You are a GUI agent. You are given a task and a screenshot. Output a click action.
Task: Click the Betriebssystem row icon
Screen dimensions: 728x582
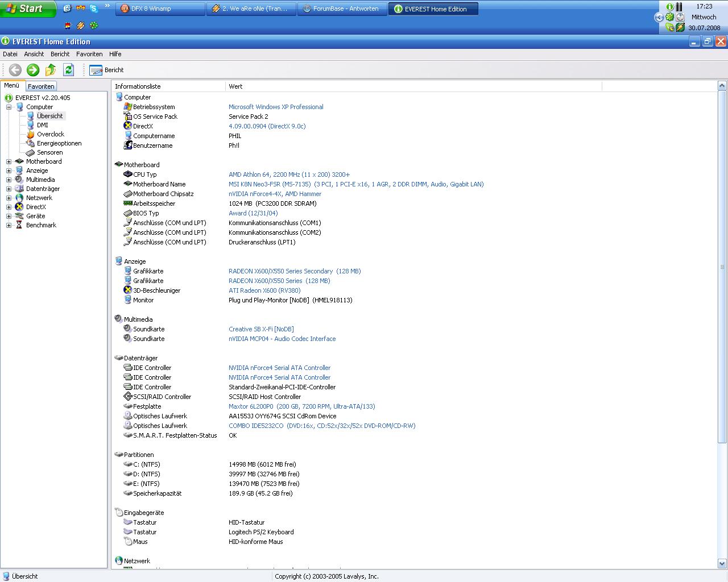click(x=128, y=107)
